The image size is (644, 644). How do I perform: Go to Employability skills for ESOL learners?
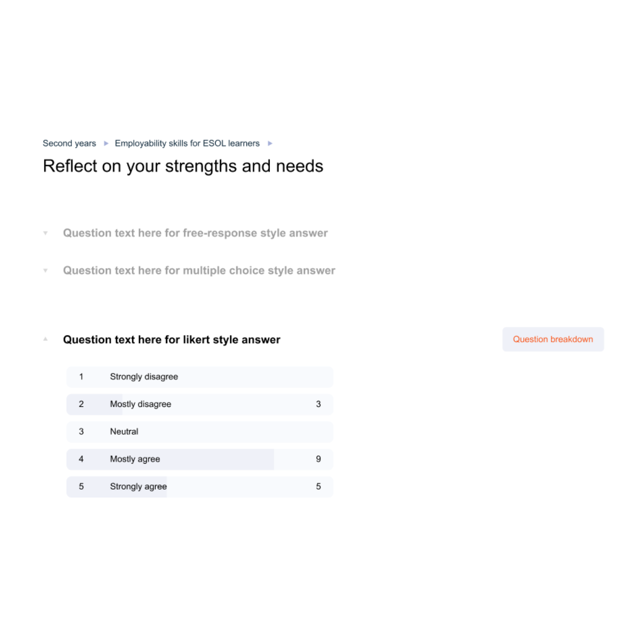(x=187, y=143)
